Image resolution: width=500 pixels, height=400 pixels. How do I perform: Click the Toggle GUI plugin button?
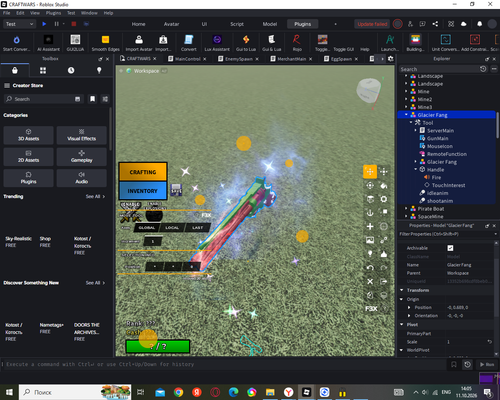click(343, 49)
